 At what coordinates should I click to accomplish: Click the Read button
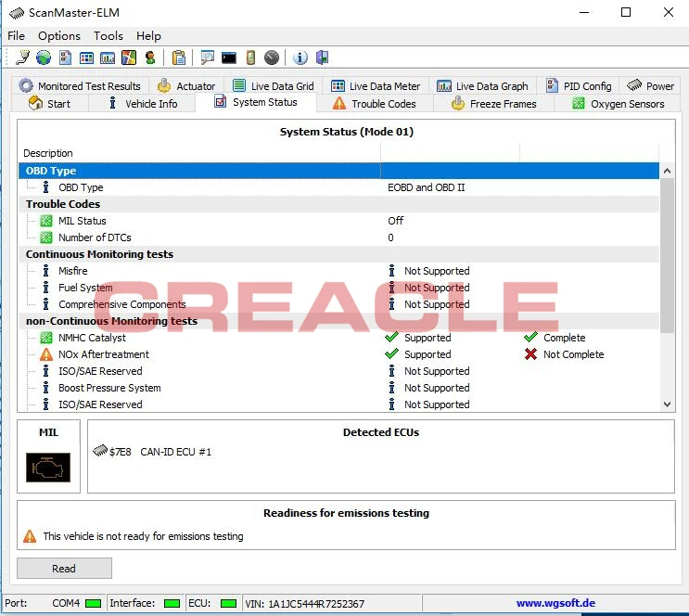click(x=64, y=569)
